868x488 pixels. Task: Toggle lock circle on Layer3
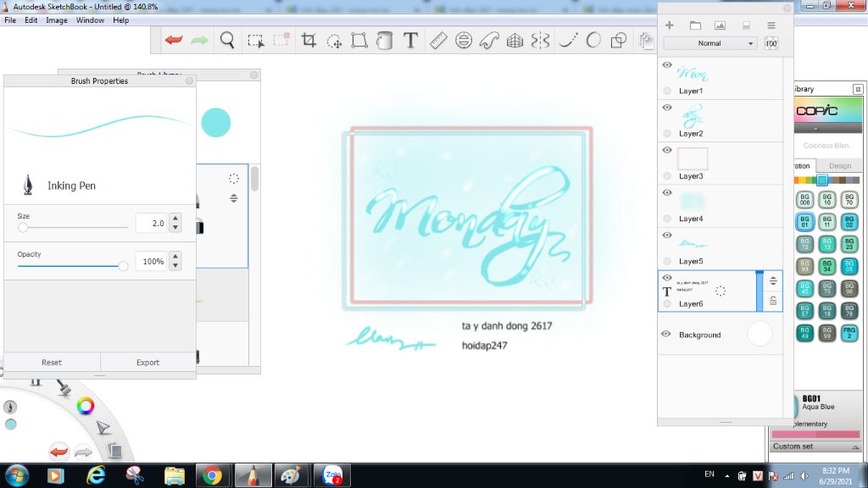667,176
